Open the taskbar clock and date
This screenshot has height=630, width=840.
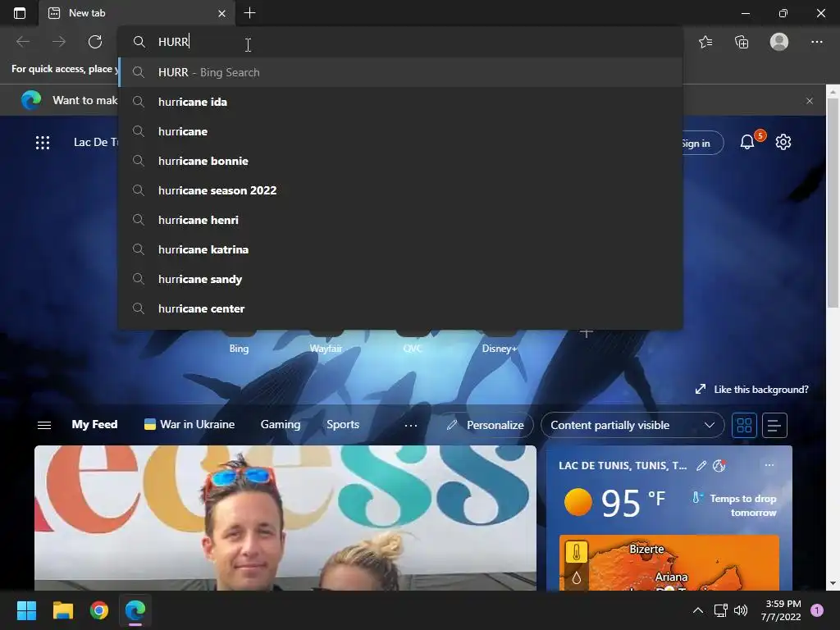(781, 610)
